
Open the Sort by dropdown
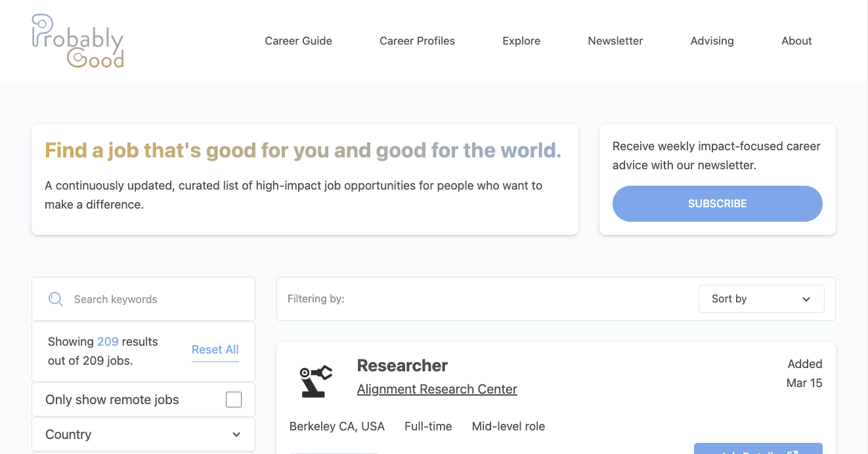tap(761, 299)
